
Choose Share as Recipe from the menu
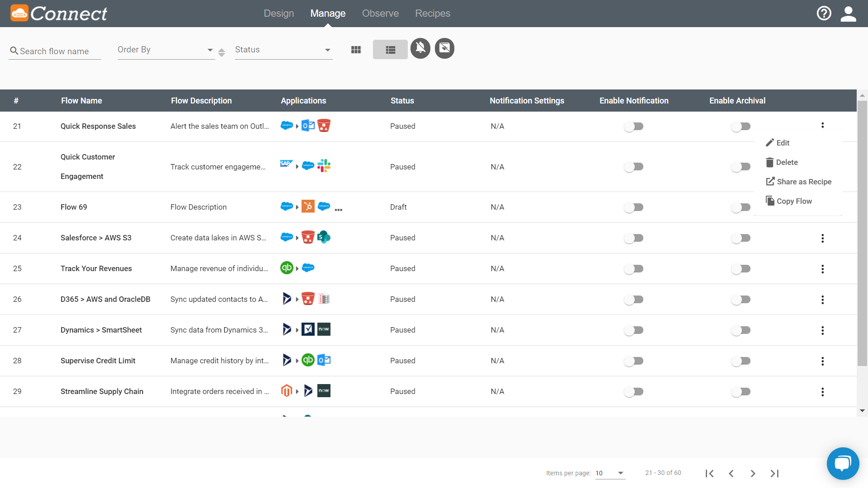pyautogui.click(x=798, y=182)
